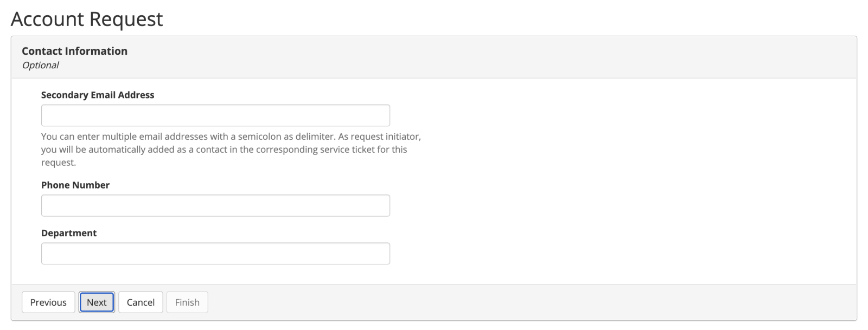868x330 pixels.
Task: Click the semicolon delimiter help text line
Action: point(231,137)
